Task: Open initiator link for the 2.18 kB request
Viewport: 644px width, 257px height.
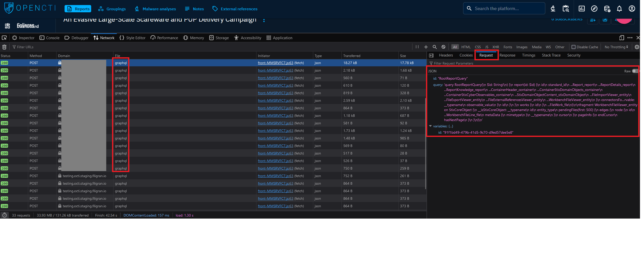Action: [275, 70]
